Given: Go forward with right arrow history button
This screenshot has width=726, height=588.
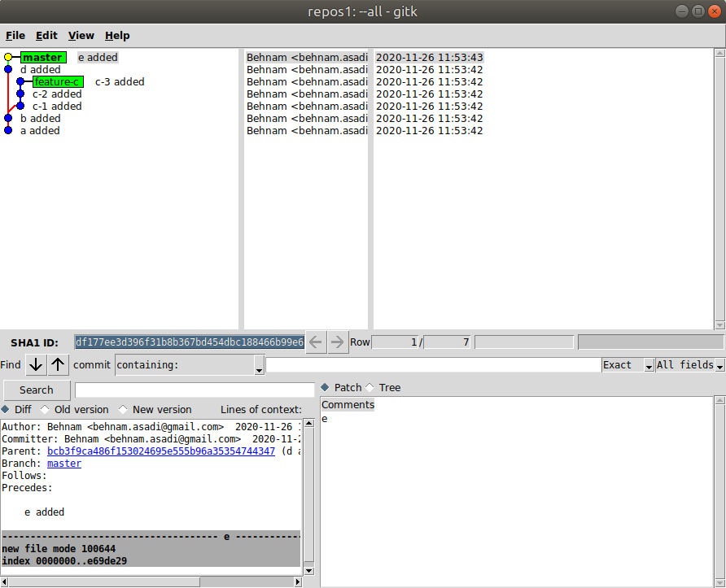Looking at the screenshot, I should click(x=337, y=342).
